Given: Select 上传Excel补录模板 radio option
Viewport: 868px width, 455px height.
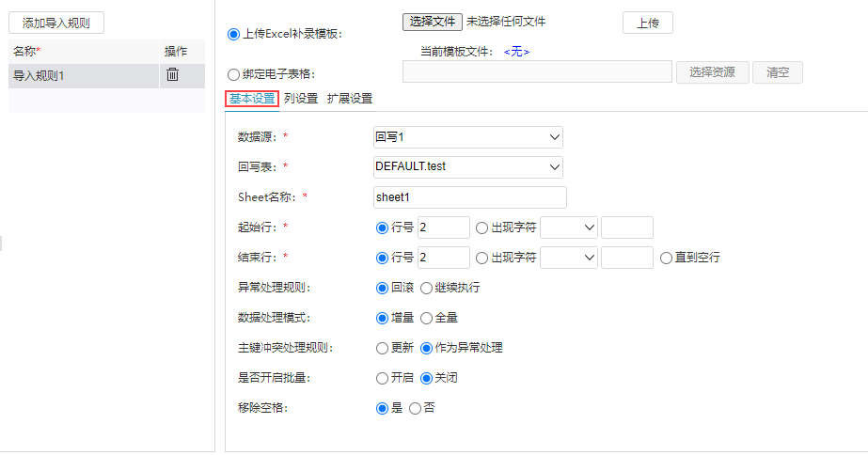Looking at the screenshot, I should (x=233, y=35).
